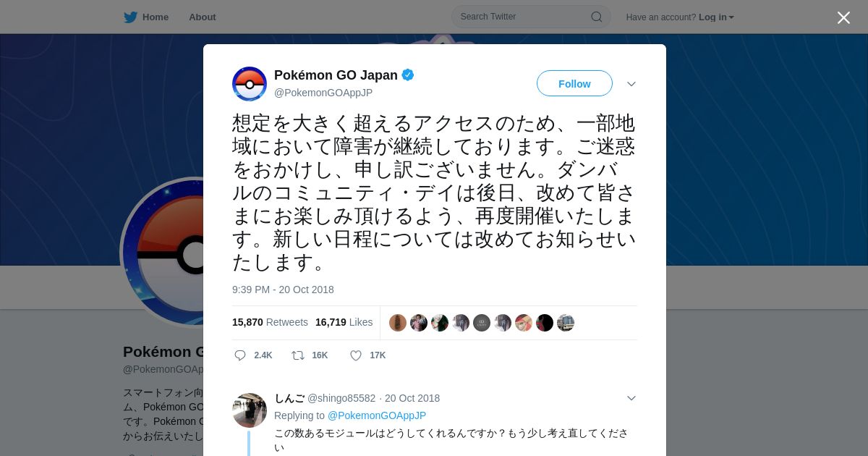The height and width of the screenshot is (456, 868).
Task: Go to the Home tab
Action: tap(146, 17)
